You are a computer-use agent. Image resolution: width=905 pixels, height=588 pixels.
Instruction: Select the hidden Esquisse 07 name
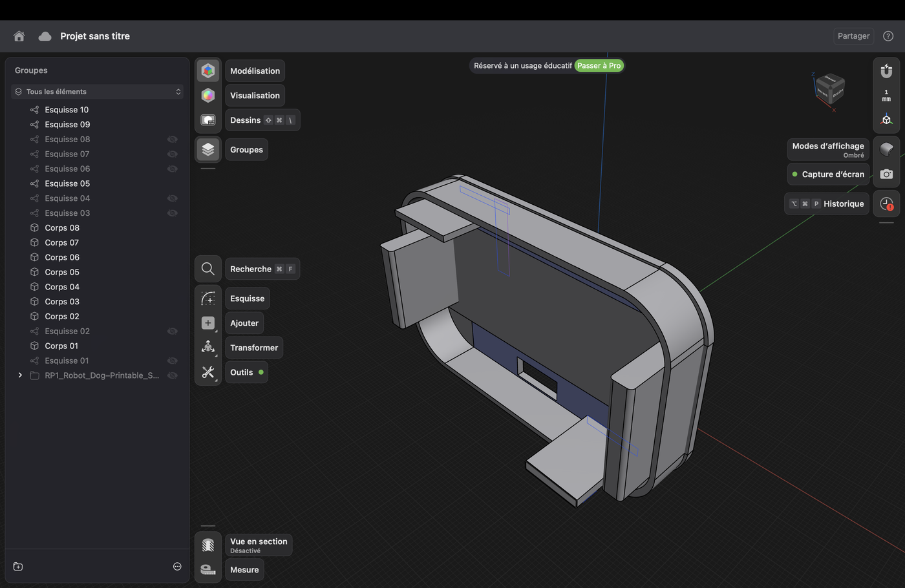click(67, 154)
